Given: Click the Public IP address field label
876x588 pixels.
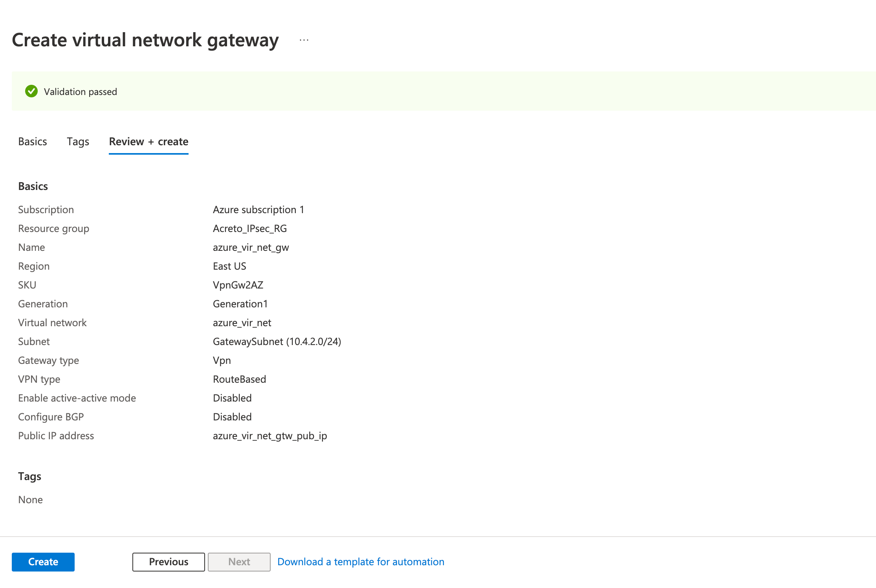Looking at the screenshot, I should 56,436.
